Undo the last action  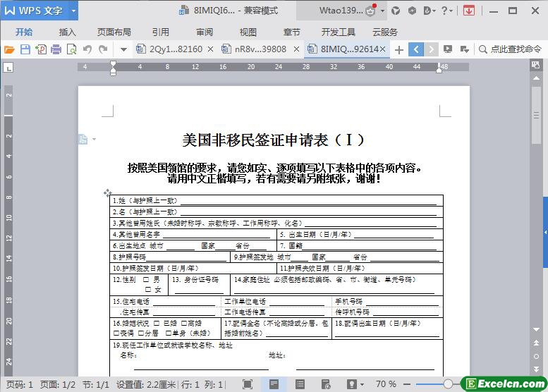(87, 49)
